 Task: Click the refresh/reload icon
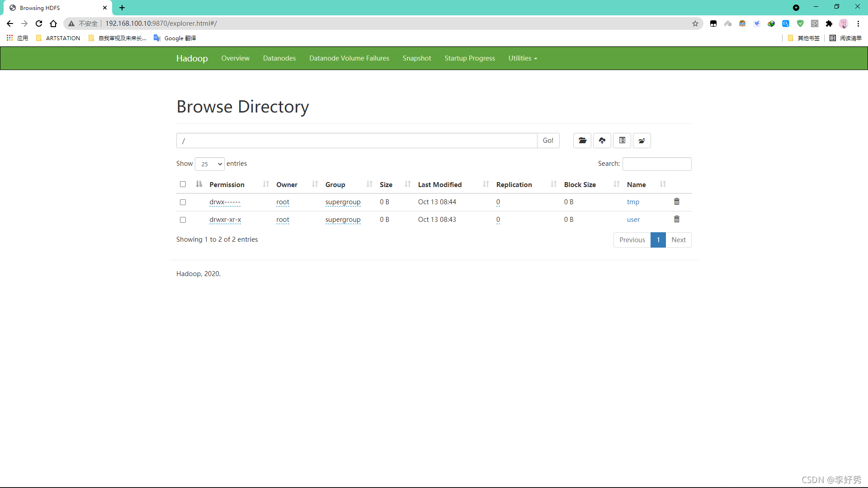pos(39,23)
